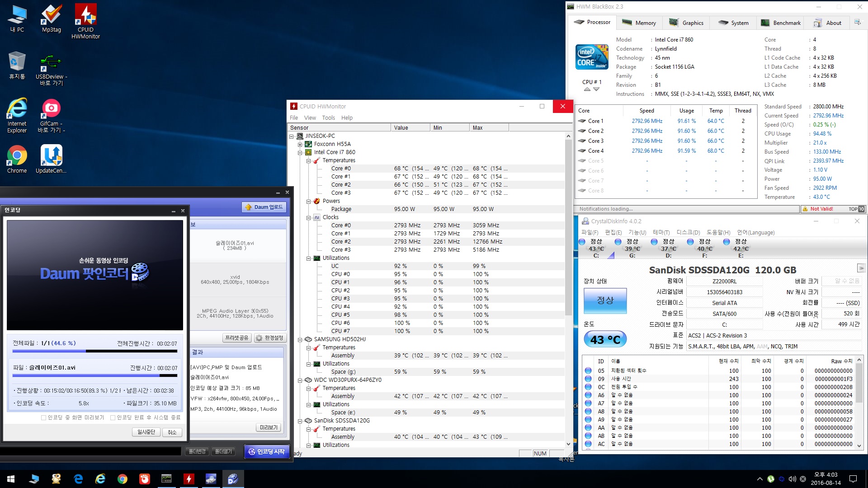Click 일시중단 pause button
The image size is (868, 488).
pyautogui.click(x=146, y=432)
